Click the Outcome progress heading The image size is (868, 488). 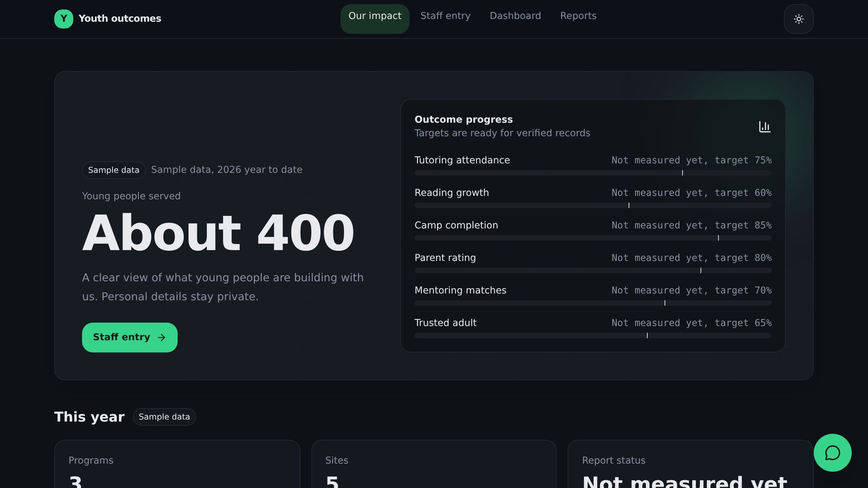(x=463, y=119)
